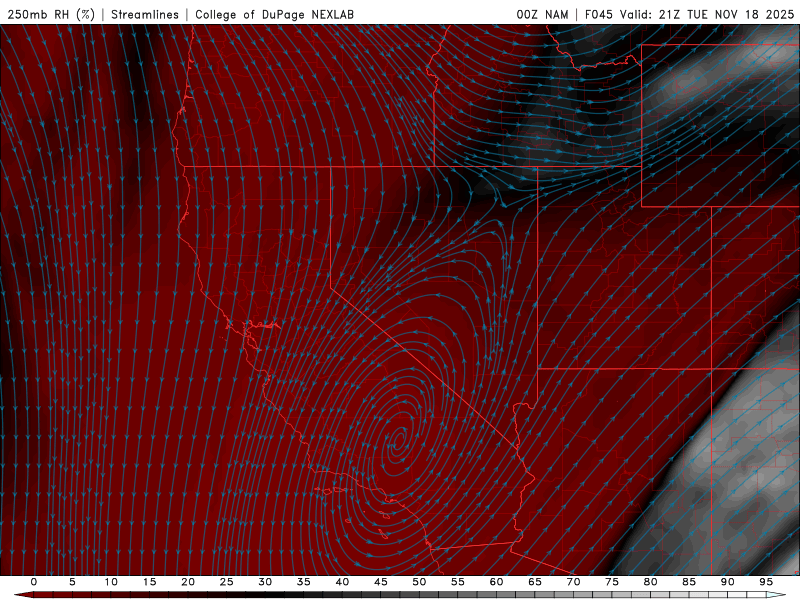Viewport: 800px width, 600px height.
Task: Click the colorbar label "40"
Action: tap(342, 582)
